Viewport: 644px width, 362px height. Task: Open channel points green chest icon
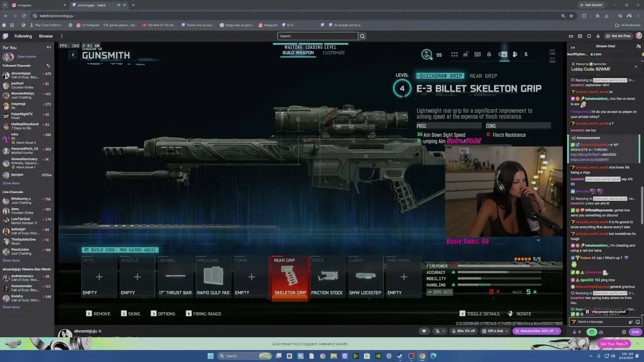point(592,332)
